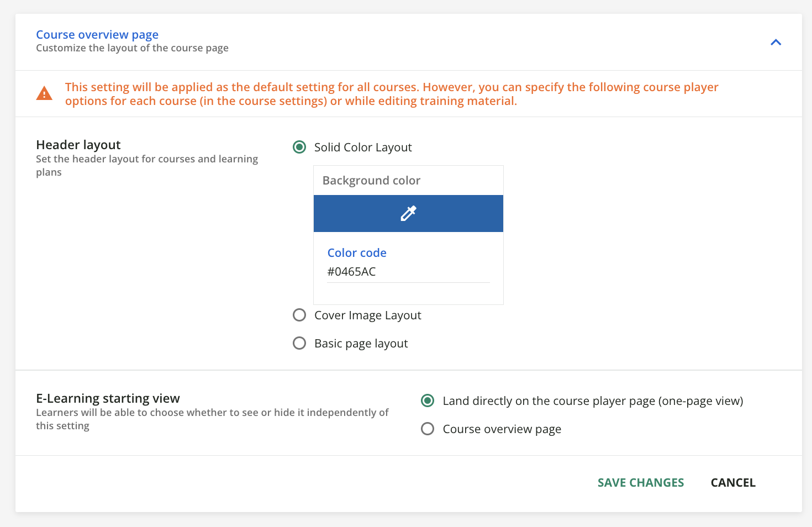The width and height of the screenshot is (812, 527).
Task: Open the Course overview page link
Action: point(97,34)
